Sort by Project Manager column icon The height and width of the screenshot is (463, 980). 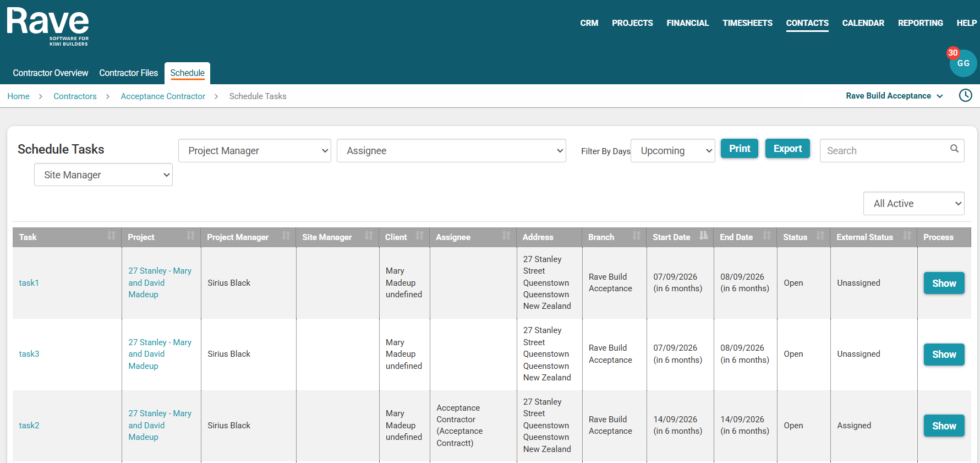pyautogui.click(x=286, y=236)
